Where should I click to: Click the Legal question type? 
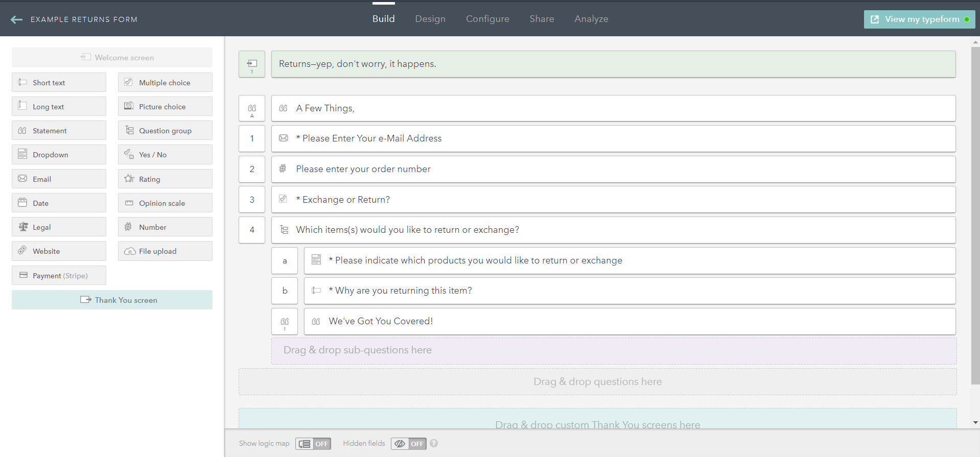(x=59, y=227)
